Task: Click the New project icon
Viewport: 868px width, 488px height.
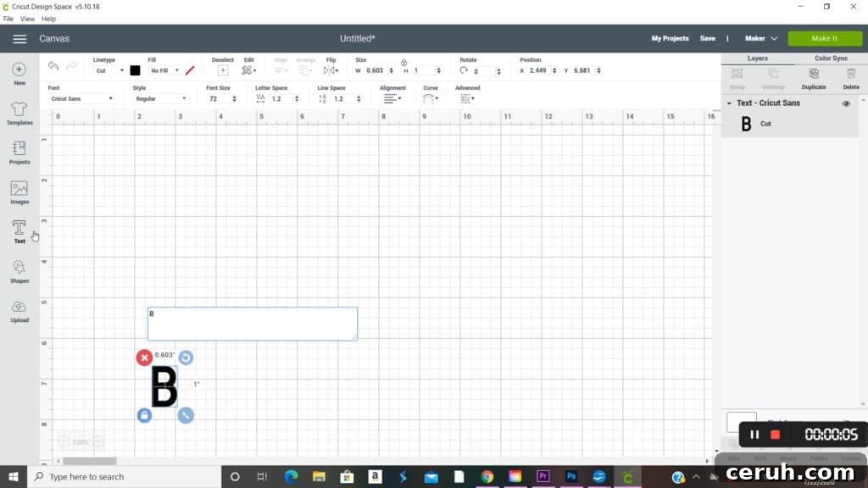Action: click(19, 69)
